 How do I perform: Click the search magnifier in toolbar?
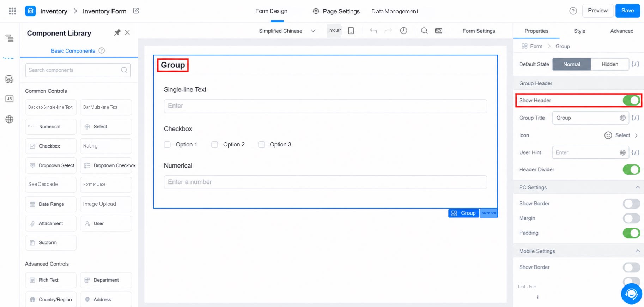(424, 31)
